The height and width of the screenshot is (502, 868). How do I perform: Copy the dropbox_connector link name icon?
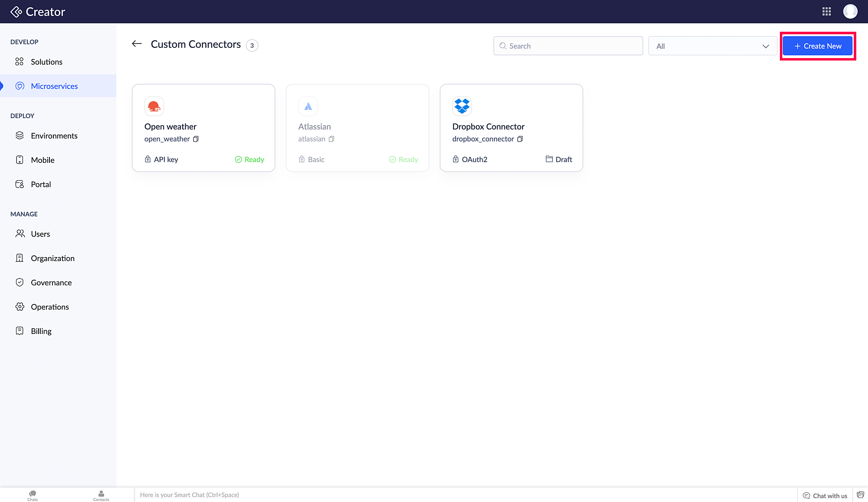[x=520, y=139]
